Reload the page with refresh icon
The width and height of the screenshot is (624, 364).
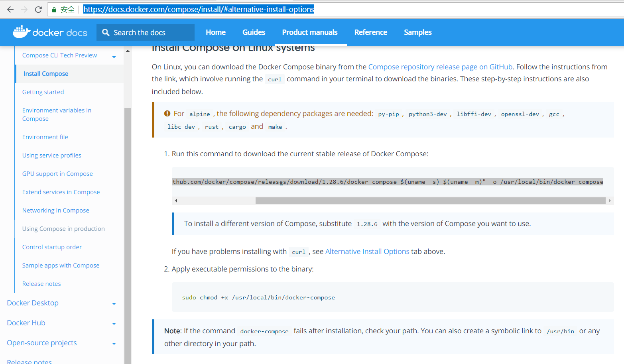tap(38, 10)
